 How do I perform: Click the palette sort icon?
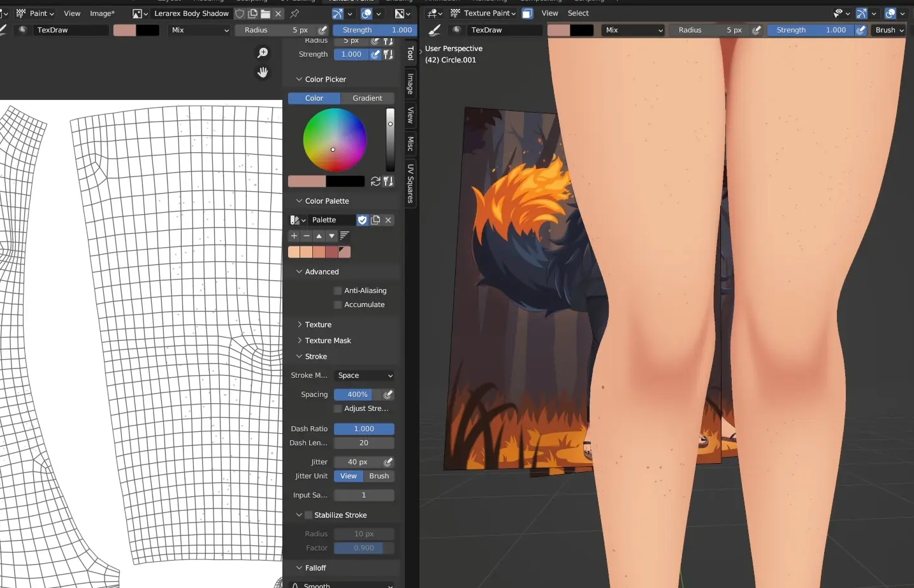(344, 236)
